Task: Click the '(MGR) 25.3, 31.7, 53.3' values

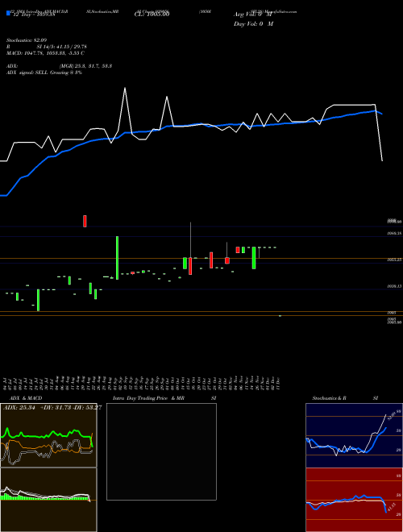Action: point(85,66)
